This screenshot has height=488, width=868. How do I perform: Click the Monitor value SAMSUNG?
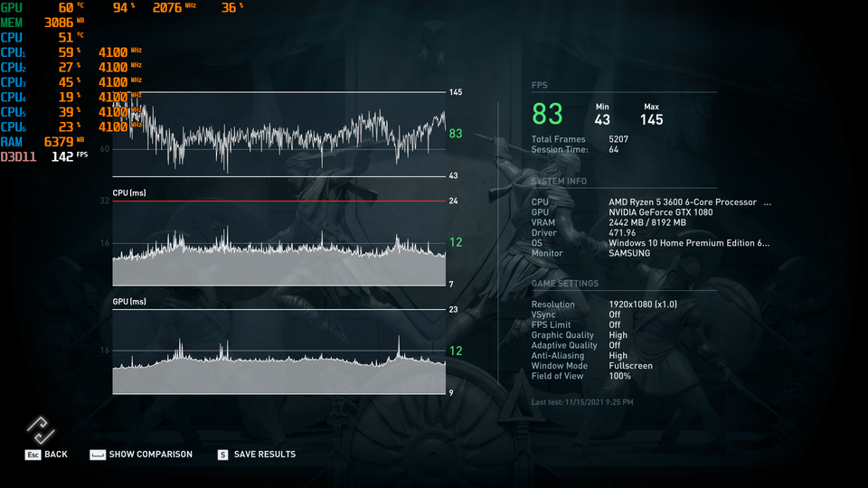click(629, 253)
